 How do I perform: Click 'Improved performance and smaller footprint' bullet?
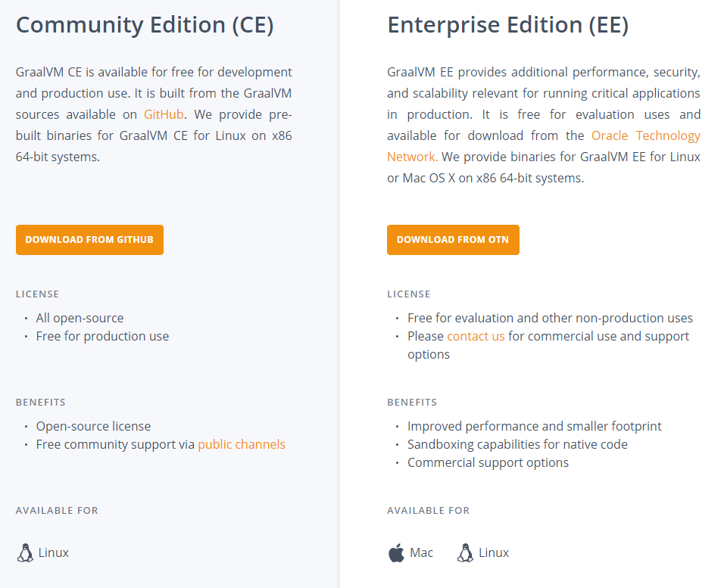pos(535,426)
